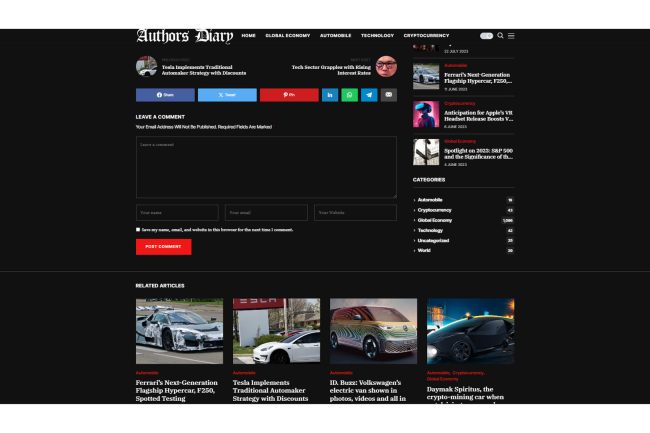Expand the Cryptocurrency category in sidebar
Image resolution: width=650 pixels, height=433 pixels.
coord(434,210)
